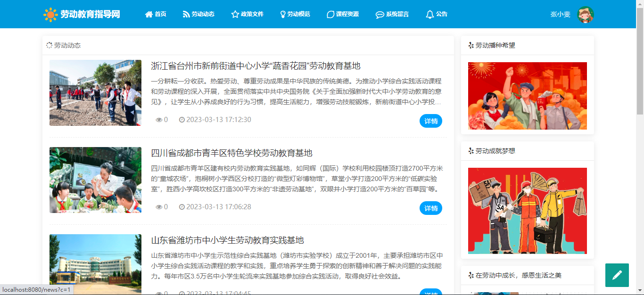Click the pinwheel icon beside 劳动播种希望
This screenshot has width=644, height=295.
(x=471, y=45)
